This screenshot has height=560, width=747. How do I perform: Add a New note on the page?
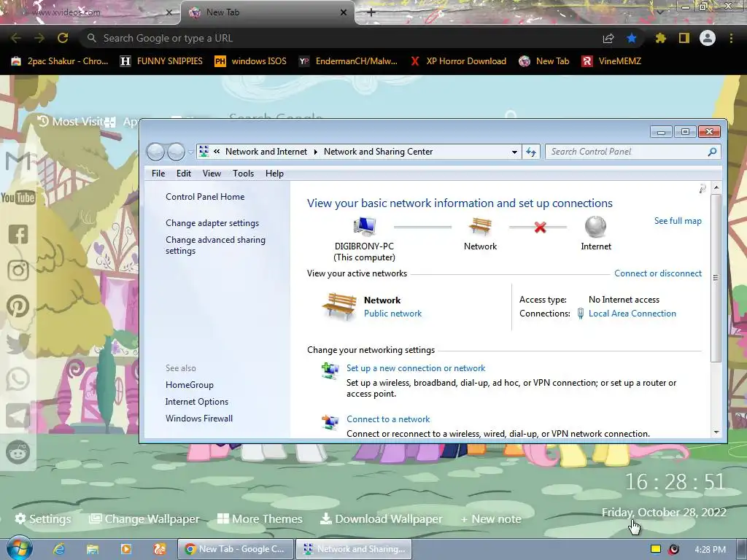coord(491,519)
